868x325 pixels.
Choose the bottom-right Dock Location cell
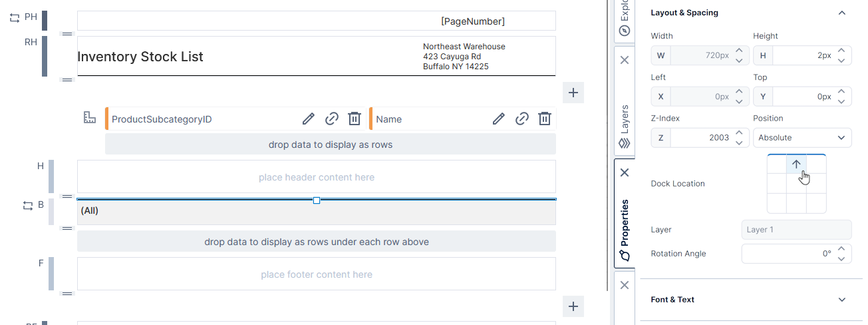[816, 203]
